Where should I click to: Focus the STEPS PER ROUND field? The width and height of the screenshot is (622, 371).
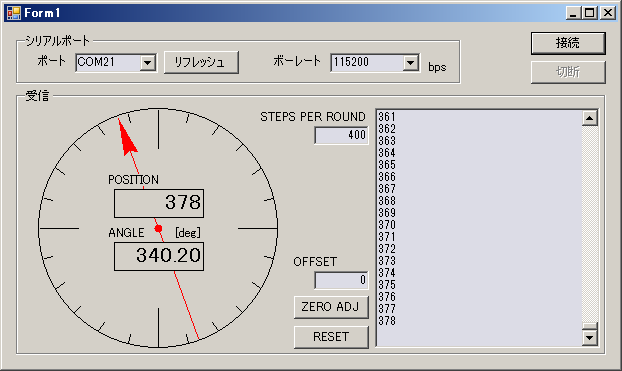[x=341, y=135]
